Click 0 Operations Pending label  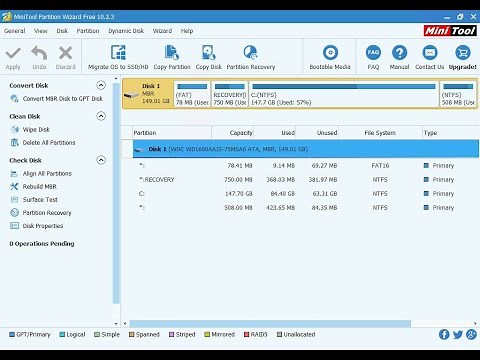click(42, 244)
